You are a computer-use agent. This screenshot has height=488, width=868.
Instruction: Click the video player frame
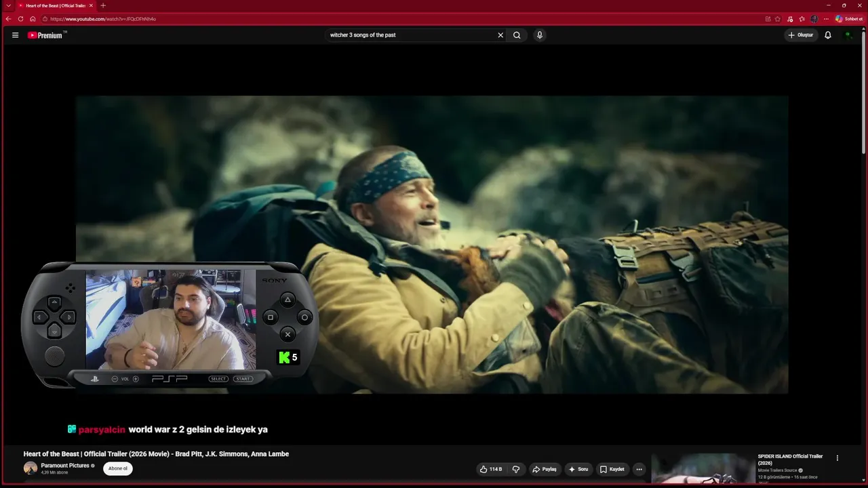(432, 244)
